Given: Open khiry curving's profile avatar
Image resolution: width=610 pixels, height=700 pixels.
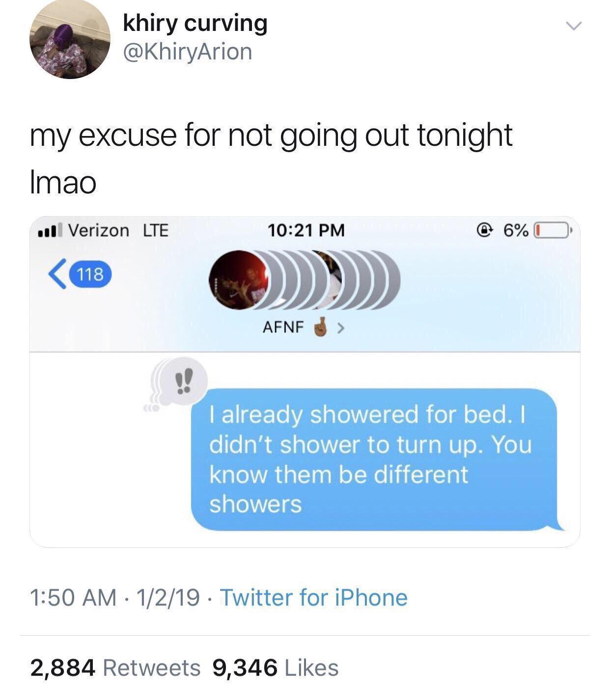Looking at the screenshot, I should [x=70, y=40].
